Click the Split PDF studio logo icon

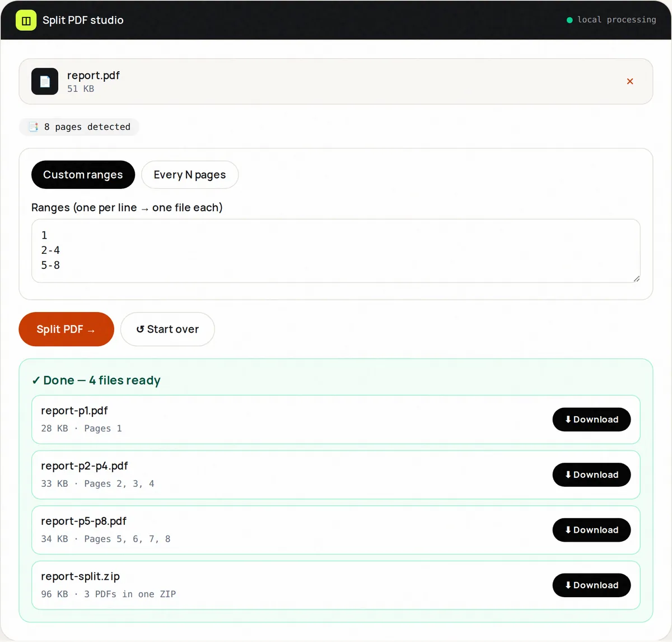(x=26, y=20)
